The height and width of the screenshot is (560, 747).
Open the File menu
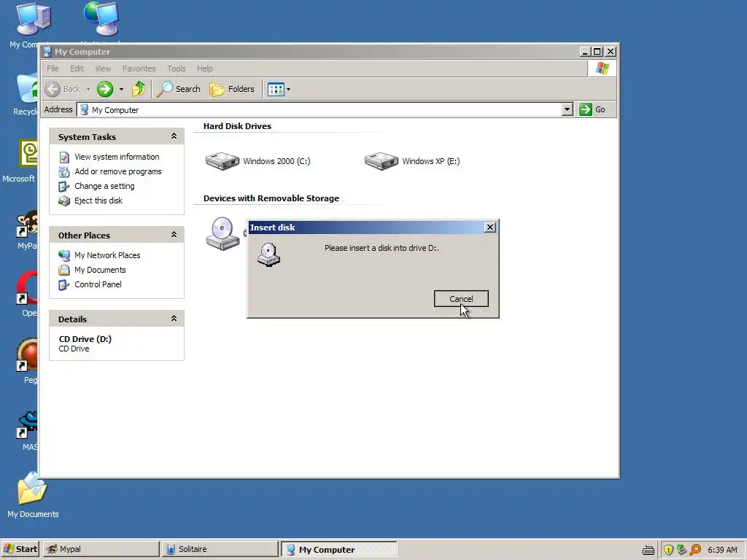click(53, 69)
